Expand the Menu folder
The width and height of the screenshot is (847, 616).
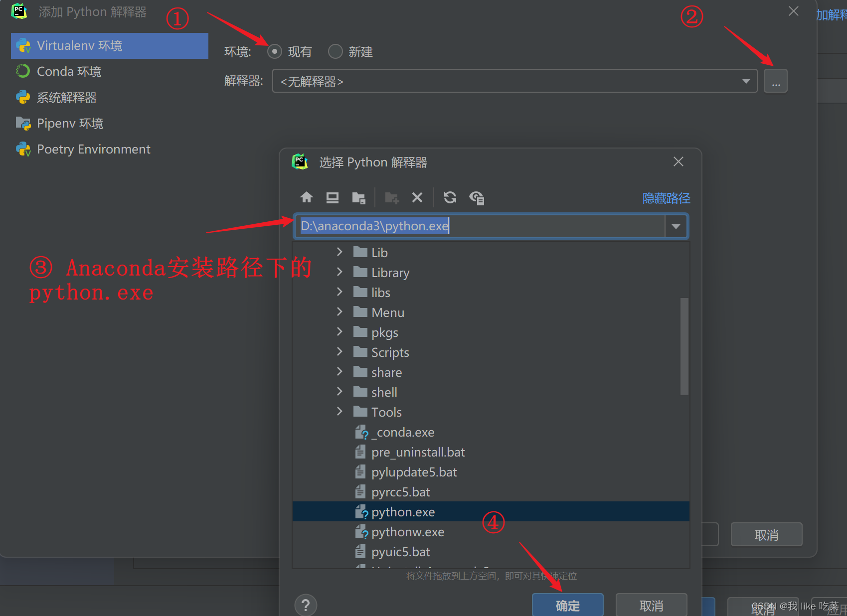click(339, 311)
